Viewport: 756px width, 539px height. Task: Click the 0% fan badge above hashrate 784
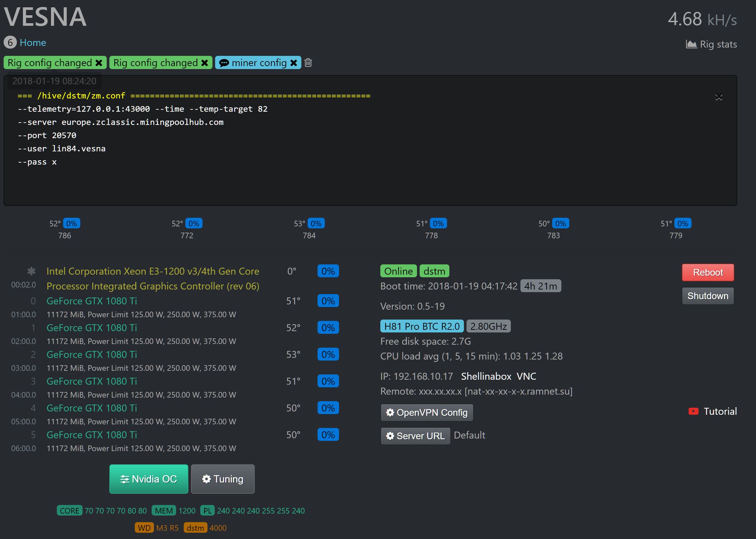pyautogui.click(x=316, y=223)
